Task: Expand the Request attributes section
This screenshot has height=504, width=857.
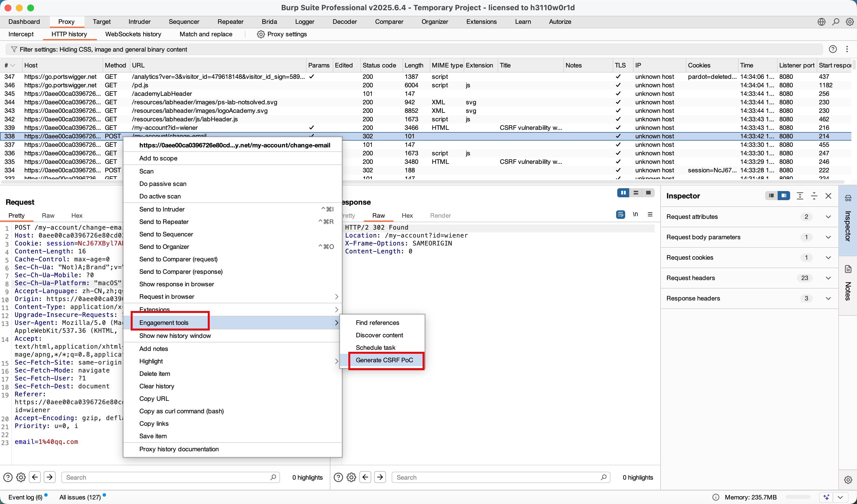Action: (828, 217)
